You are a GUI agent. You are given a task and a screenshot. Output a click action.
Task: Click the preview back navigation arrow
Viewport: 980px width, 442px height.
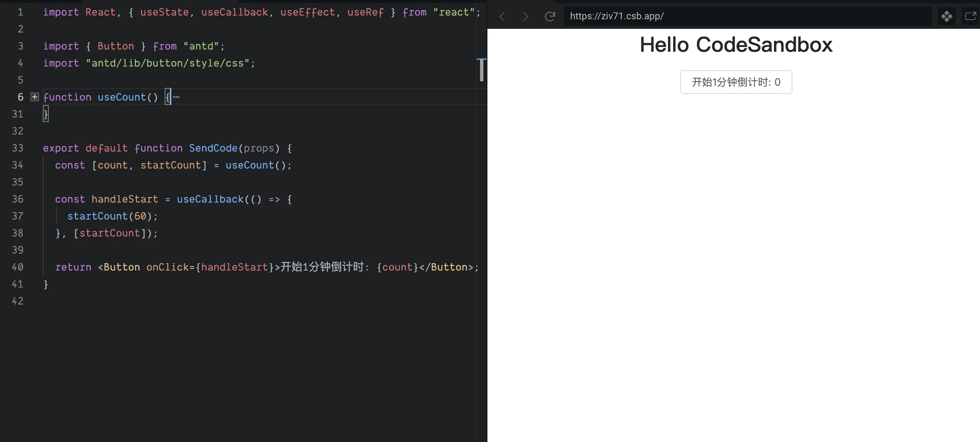click(502, 16)
